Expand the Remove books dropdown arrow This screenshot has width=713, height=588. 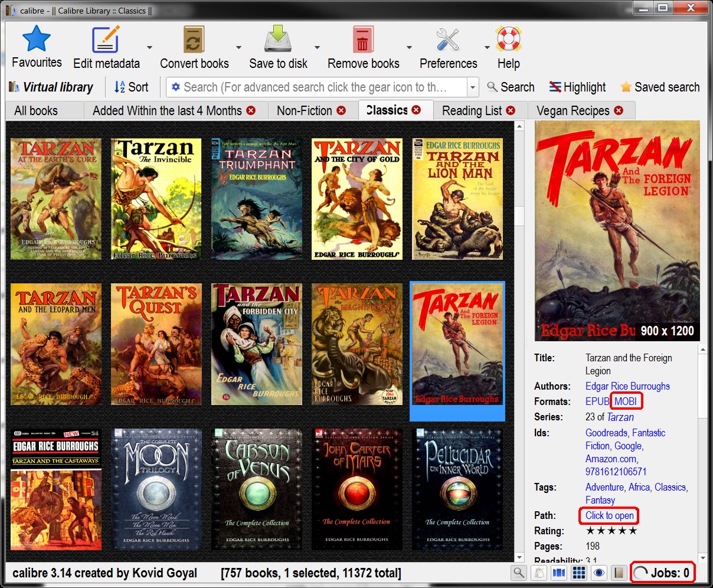[x=409, y=47]
